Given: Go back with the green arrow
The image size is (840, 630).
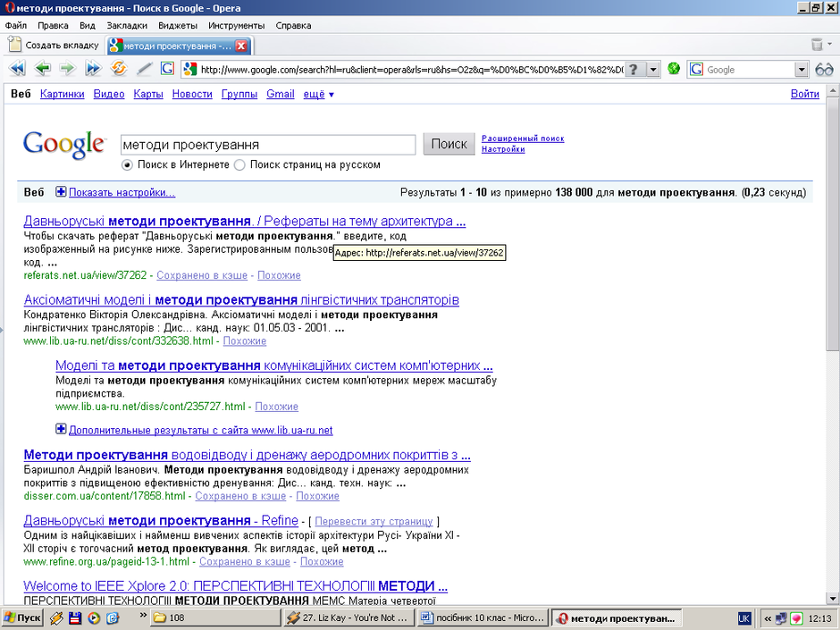Looking at the screenshot, I should (42, 69).
